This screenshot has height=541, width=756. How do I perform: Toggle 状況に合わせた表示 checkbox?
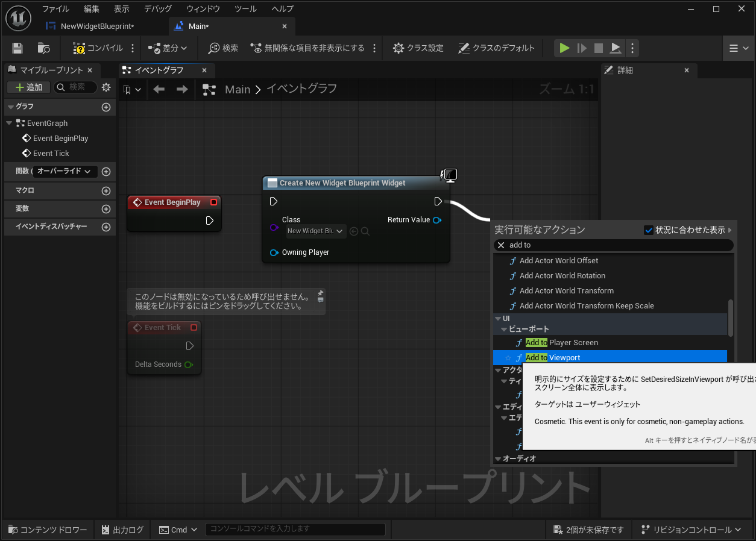tap(649, 230)
